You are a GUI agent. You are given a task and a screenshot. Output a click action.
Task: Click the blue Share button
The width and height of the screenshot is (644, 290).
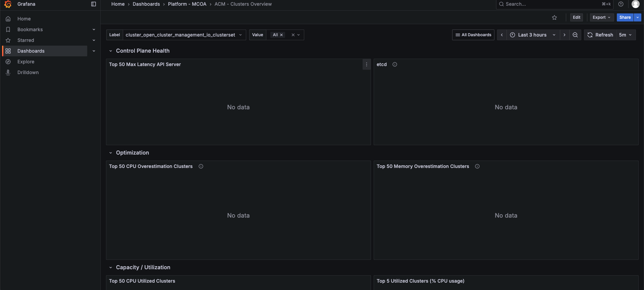point(625,17)
